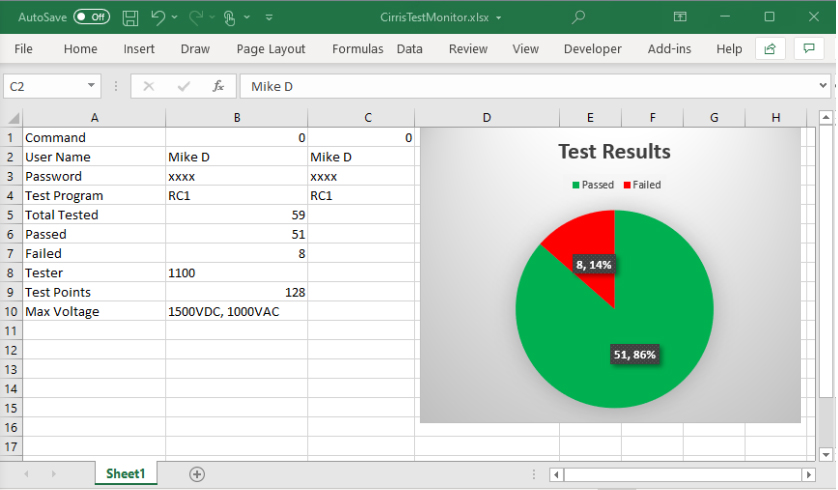Click the Tester value 1100
Screen dimensions: 838x490
coord(237,273)
